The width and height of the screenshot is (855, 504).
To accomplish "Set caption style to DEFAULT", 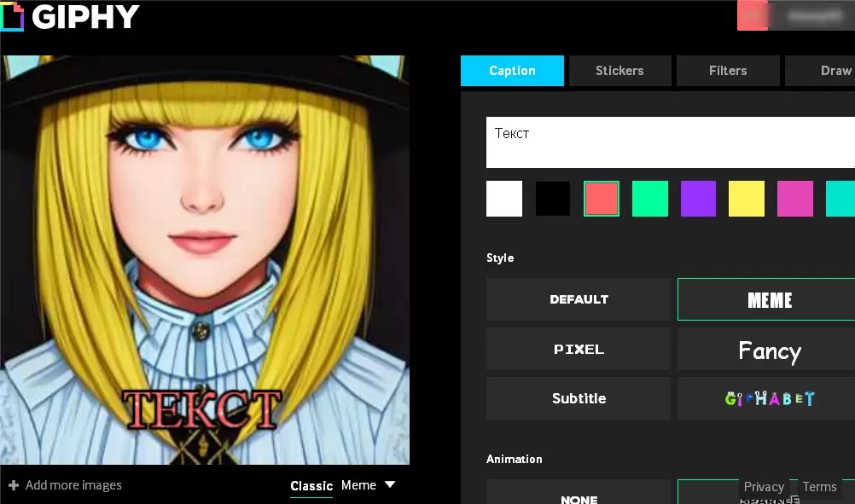I will 579,299.
